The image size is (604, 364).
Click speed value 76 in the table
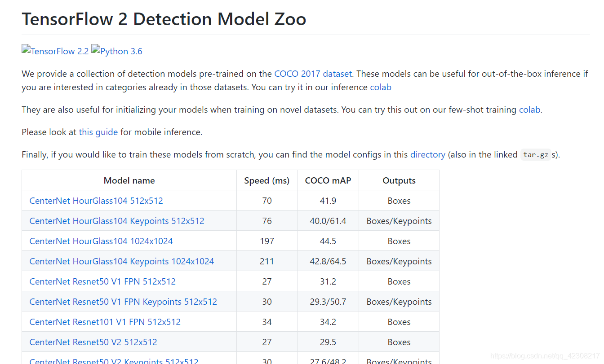coord(267,221)
